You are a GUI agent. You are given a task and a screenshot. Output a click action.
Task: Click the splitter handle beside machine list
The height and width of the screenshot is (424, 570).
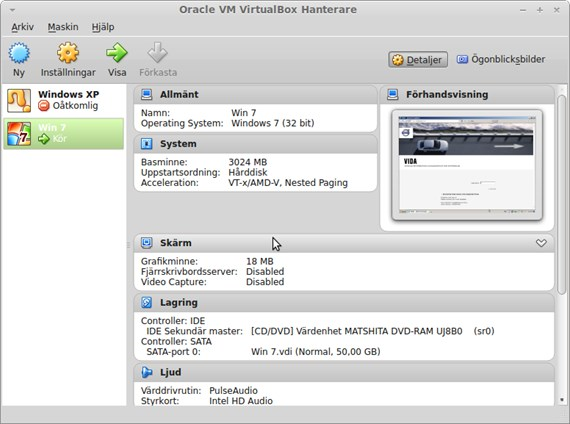(x=128, y=245)
